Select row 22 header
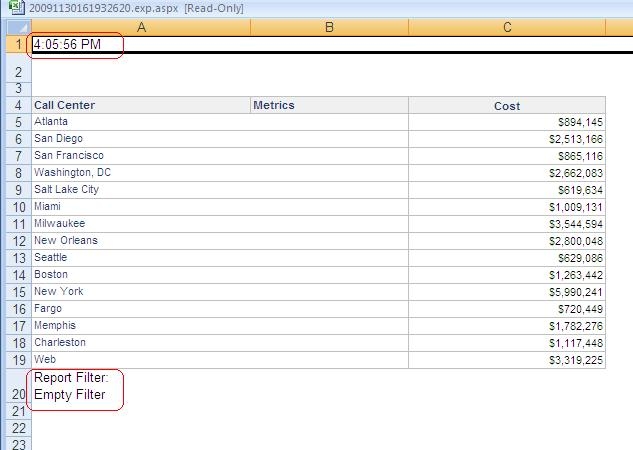 (19, 428)
